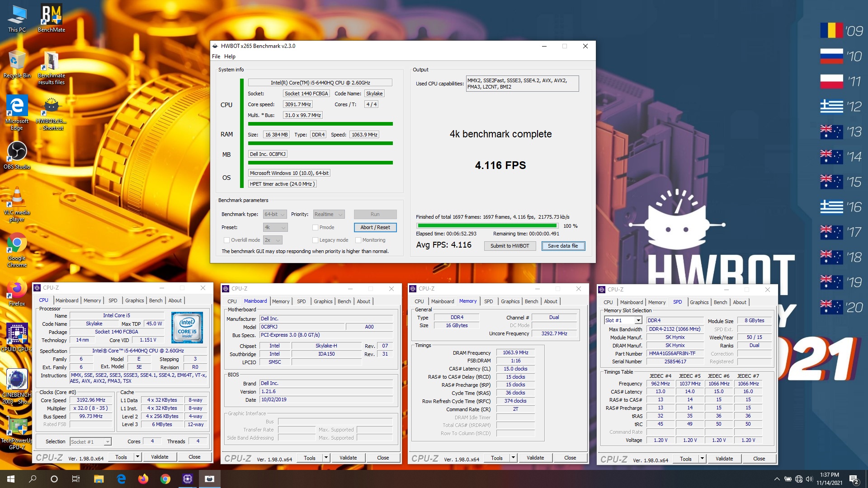Open Edge from the taskbar
Viewport: 868px width, 488px height.
pyautogui.click(x=121, y=479)
